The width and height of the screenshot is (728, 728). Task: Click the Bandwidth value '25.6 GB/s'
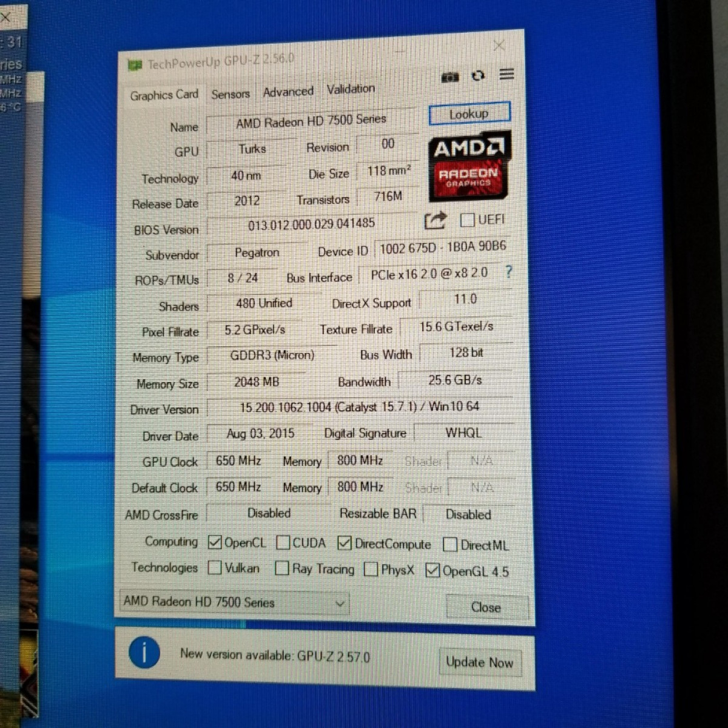[456, 380]
